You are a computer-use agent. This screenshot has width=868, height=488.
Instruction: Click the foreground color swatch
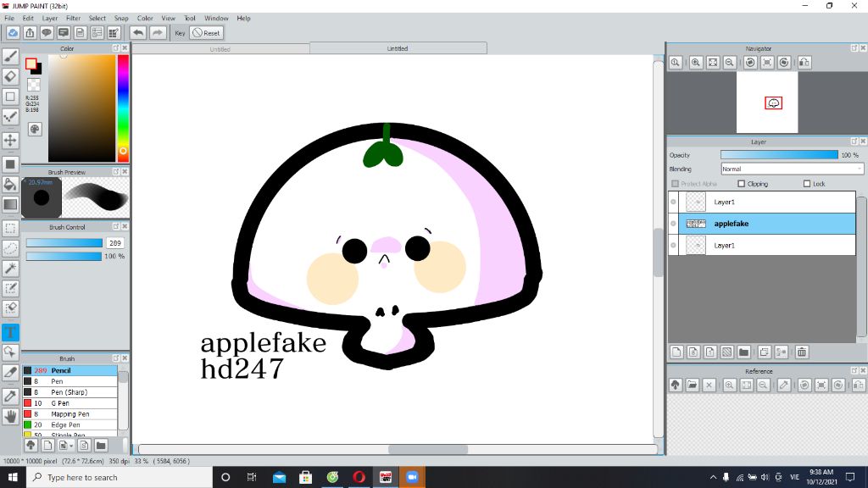pos(31,64)
